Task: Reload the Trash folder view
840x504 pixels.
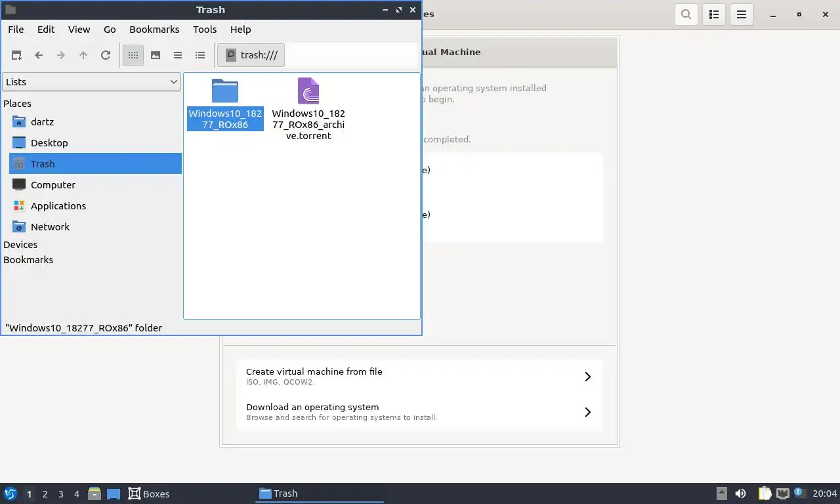Action: pos(106,55)
